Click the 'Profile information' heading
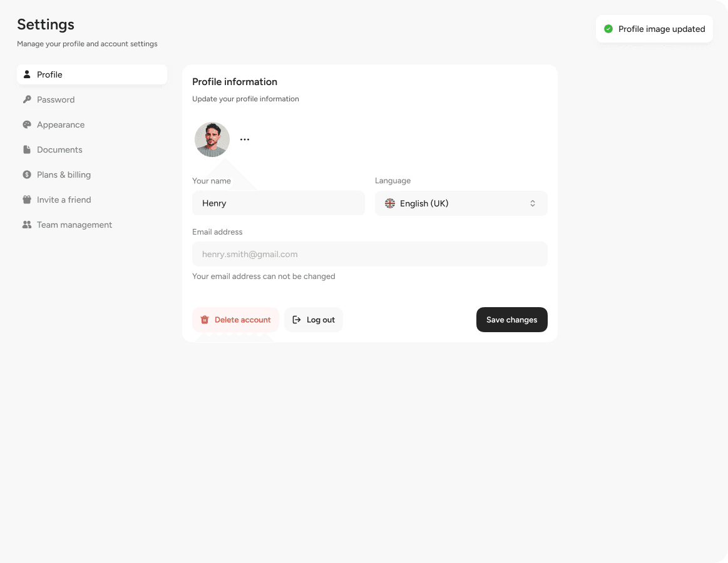 [235, 82]
